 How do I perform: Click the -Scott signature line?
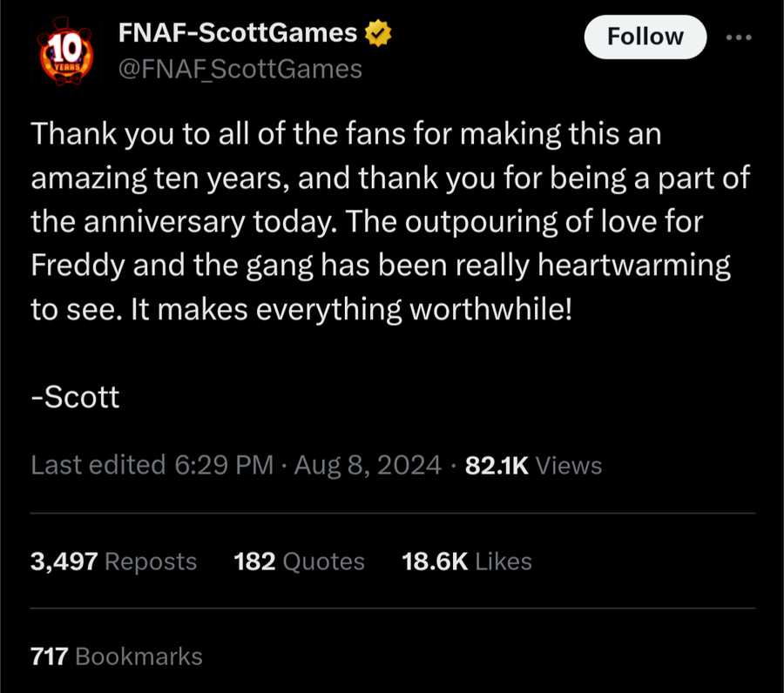pyautogui.click(x=75, y=398)
